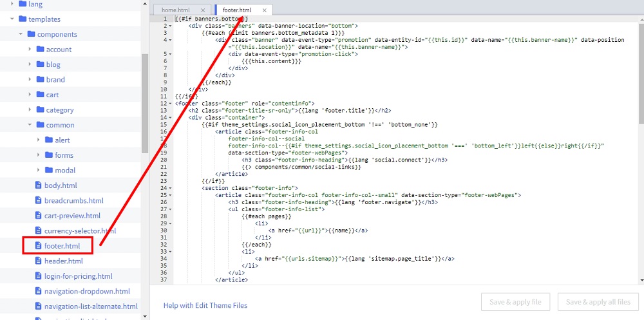Image resolution: width=644 pixels, height=320 pixels.
Task: Click the components folder icon
Action: (31, 34)
